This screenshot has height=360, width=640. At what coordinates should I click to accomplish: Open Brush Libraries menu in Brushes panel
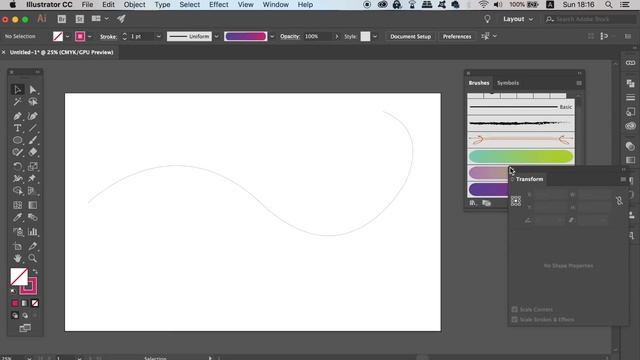[x=473, y=203]
